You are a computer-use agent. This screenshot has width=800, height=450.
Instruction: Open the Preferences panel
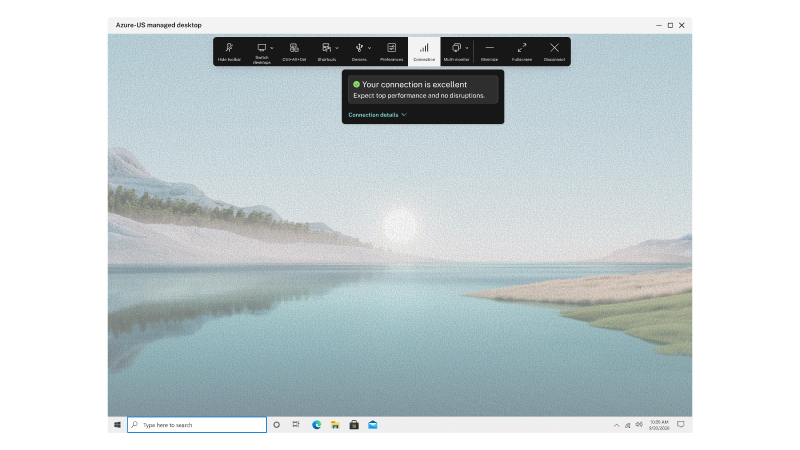pos(391,51)
